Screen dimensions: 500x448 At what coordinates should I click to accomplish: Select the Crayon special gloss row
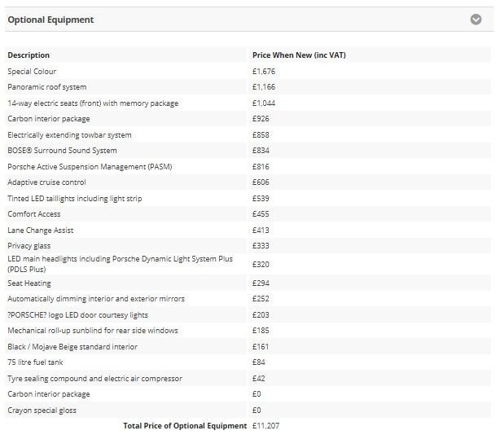(42, 411)
